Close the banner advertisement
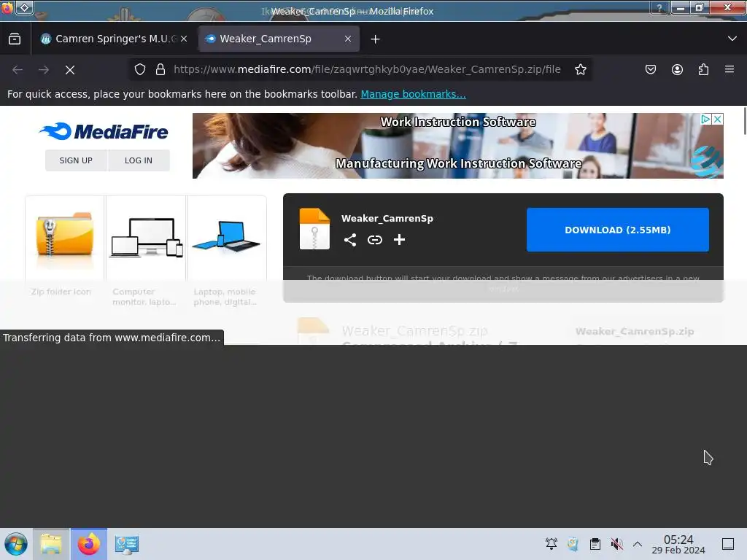The height and width of the screenshot is (560, 747). [x=718, y=119]
